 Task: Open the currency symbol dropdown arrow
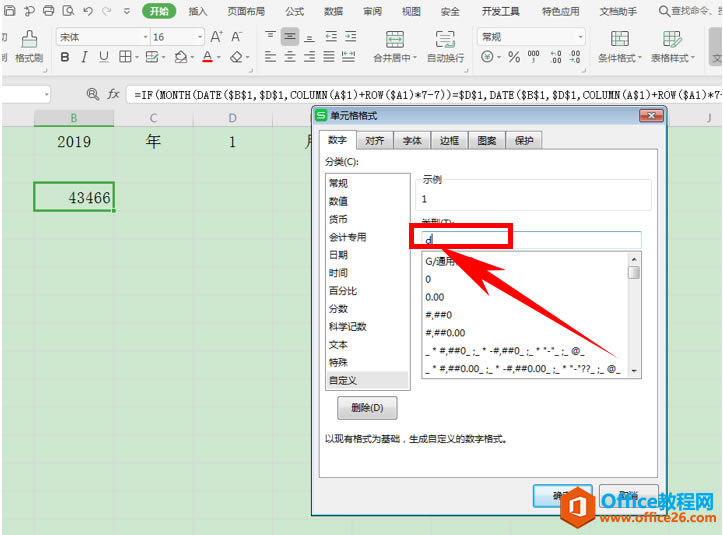499,58
